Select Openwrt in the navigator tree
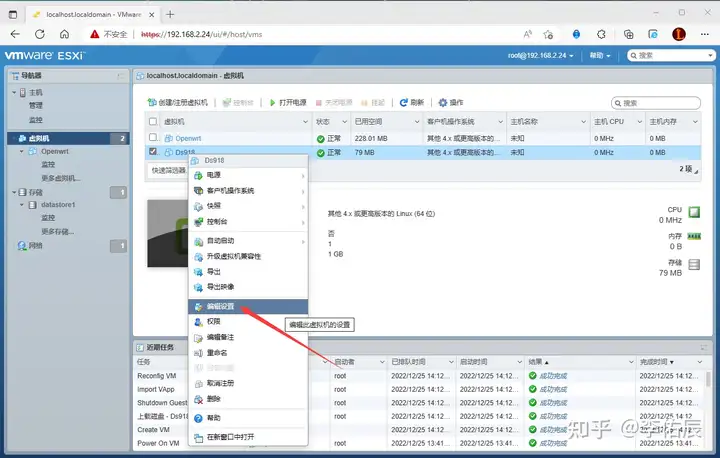The height and width of the screenshot is (458, 720). (55, 151)
